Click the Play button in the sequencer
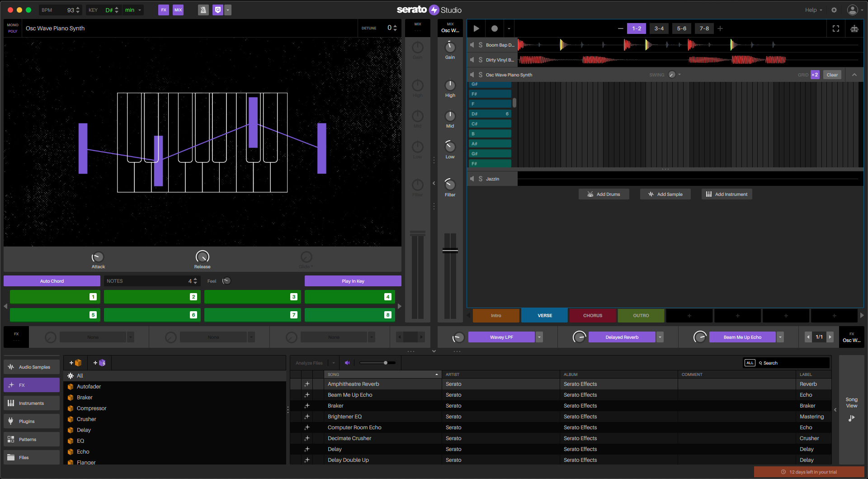 tap(476, 28)
